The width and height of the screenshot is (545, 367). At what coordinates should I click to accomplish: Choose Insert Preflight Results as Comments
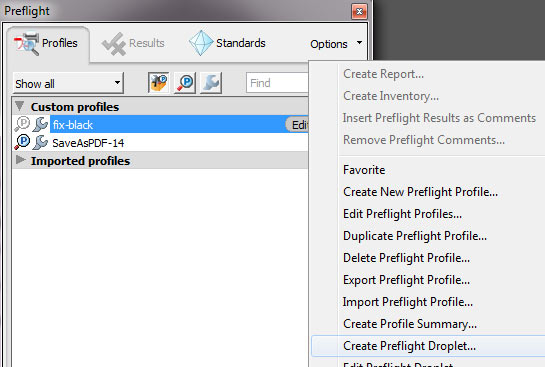click(439, 118)
